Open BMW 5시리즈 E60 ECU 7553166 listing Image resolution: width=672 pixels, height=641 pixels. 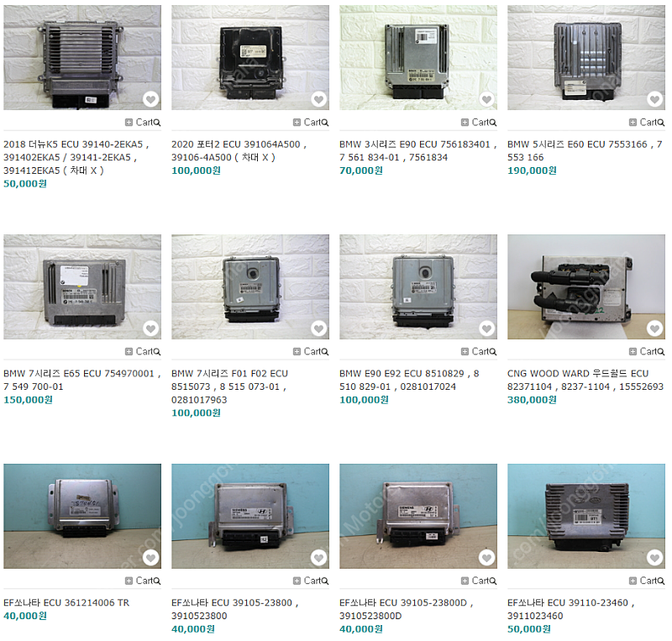(585, 151)
